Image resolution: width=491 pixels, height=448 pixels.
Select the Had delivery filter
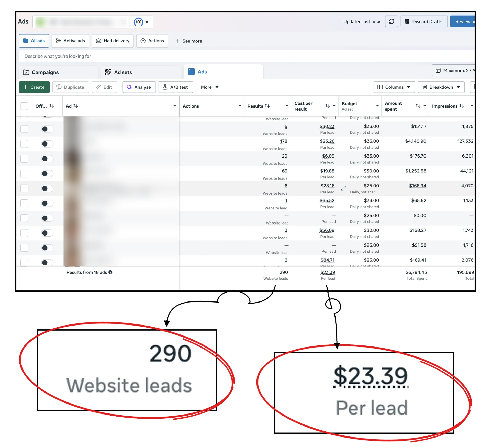pos(113,41)
